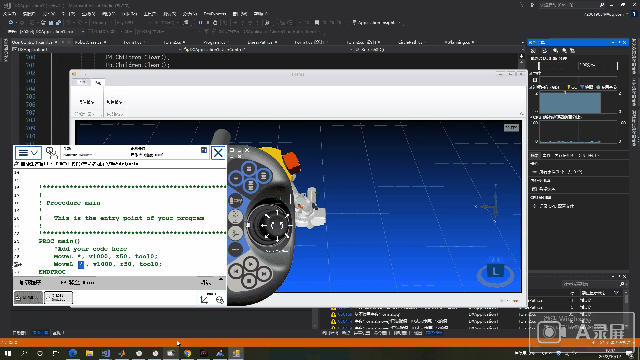Open Debug menu in pendant bottom bar
The height and width of the screenshot is (360, 640).
(206, 282)
